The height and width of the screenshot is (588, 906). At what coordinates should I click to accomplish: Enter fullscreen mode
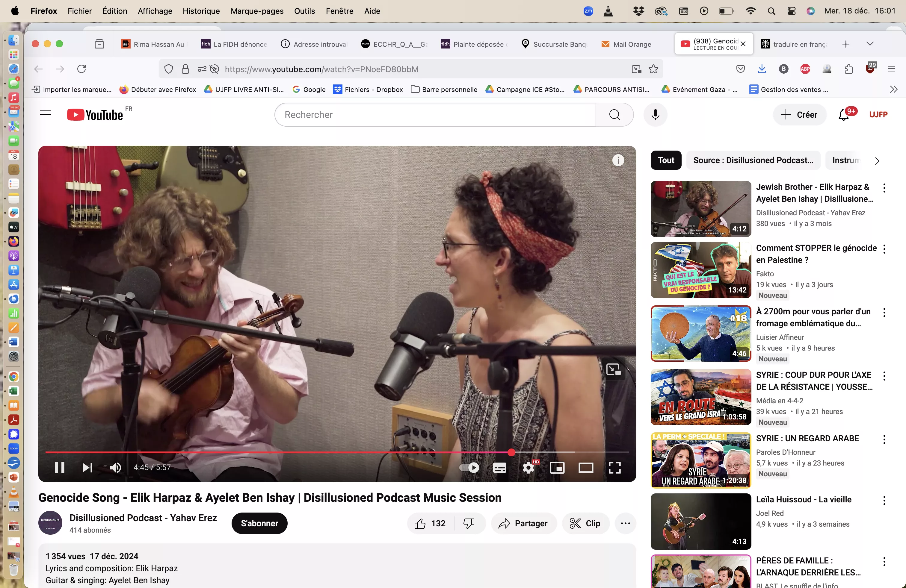click(614, 467)
